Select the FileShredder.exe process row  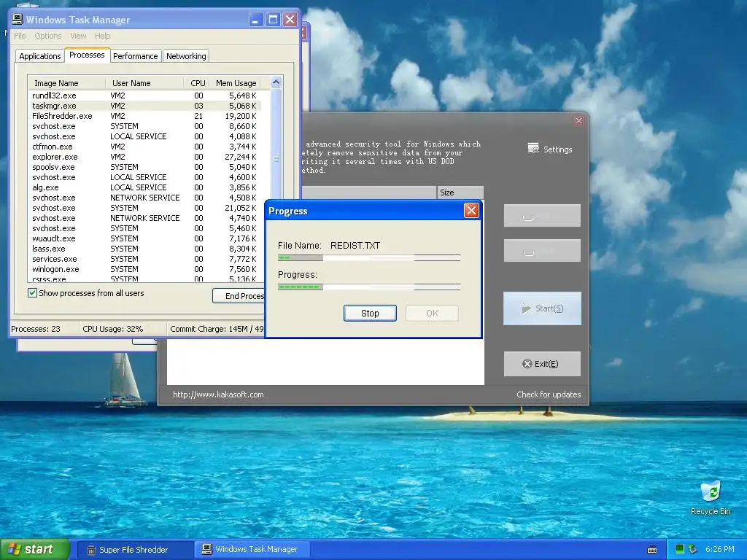point(144,116)
